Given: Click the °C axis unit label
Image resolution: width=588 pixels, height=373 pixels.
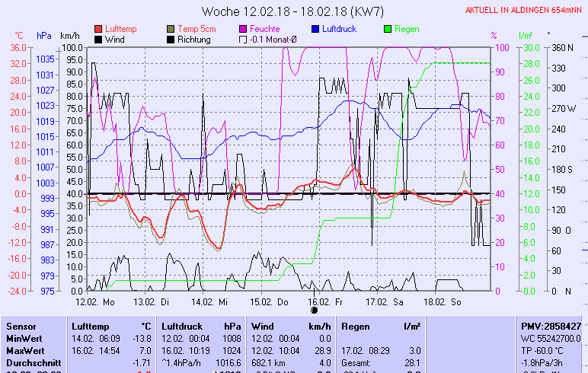Looking at the screenshot, I should coord(19,36).
